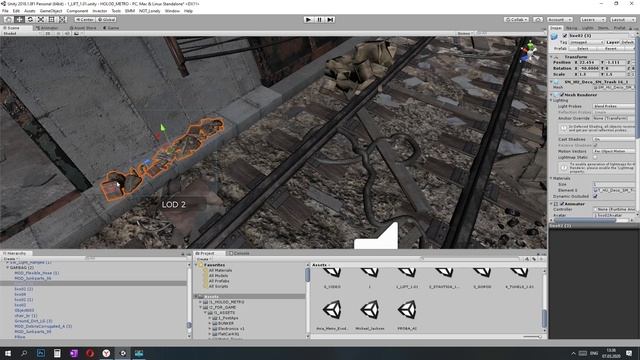Open the Cast Shadows dropdown
The image size is (640, 360).
[613, 139]
